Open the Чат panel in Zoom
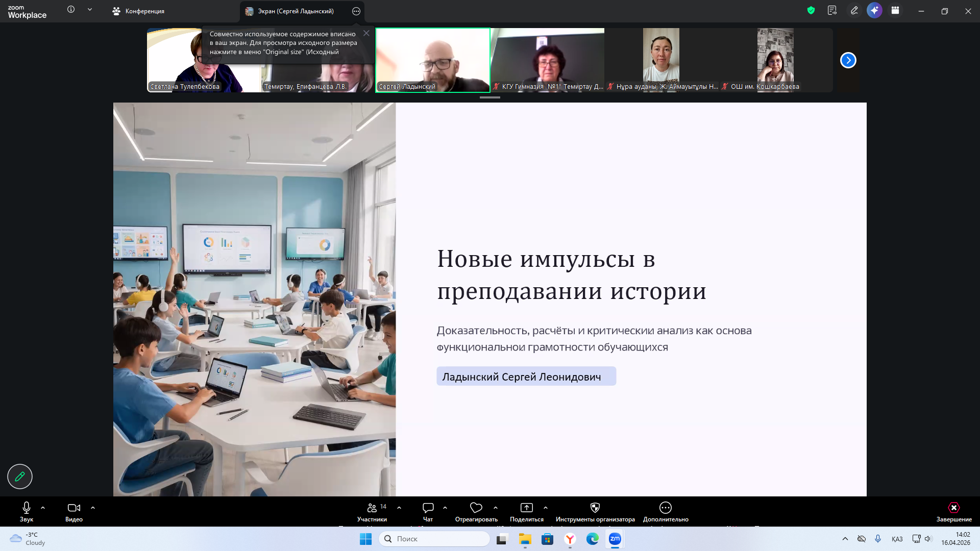This screenshot has width=980, height=551. (x=428, y=509)
